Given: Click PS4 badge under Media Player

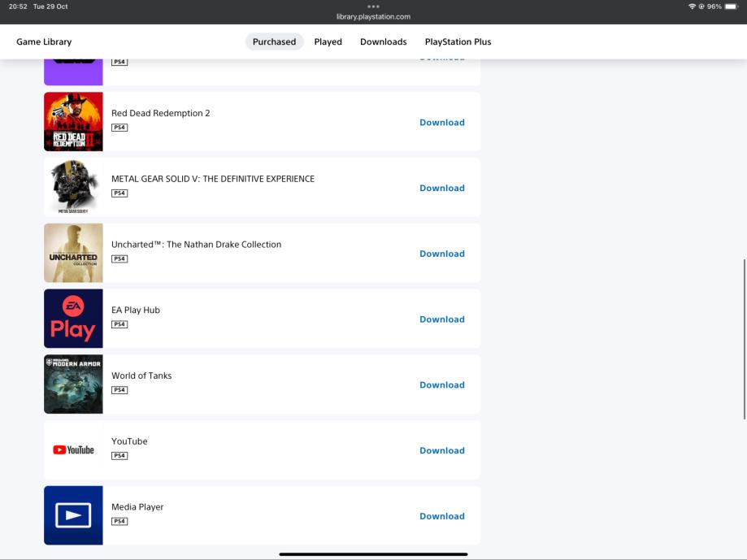Looking at the screenshot, I should pos(119,522).
